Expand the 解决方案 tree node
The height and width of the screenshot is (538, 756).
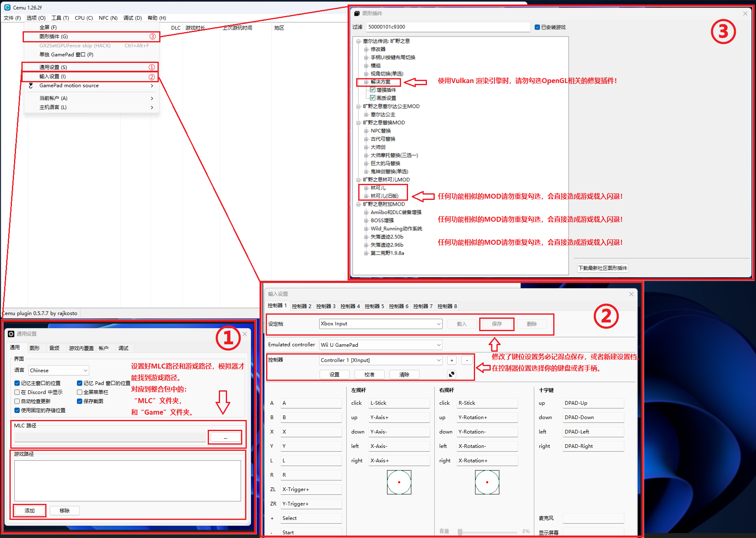click(x=366, y=82)
